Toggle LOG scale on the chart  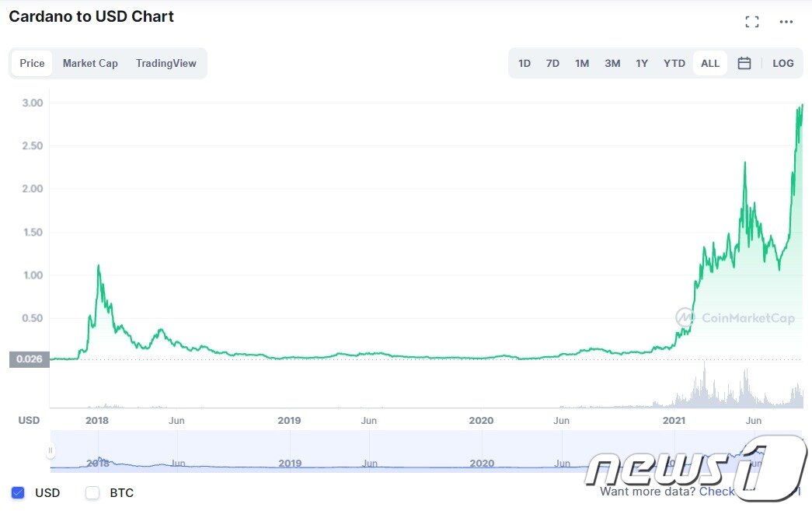click(782, 63)
